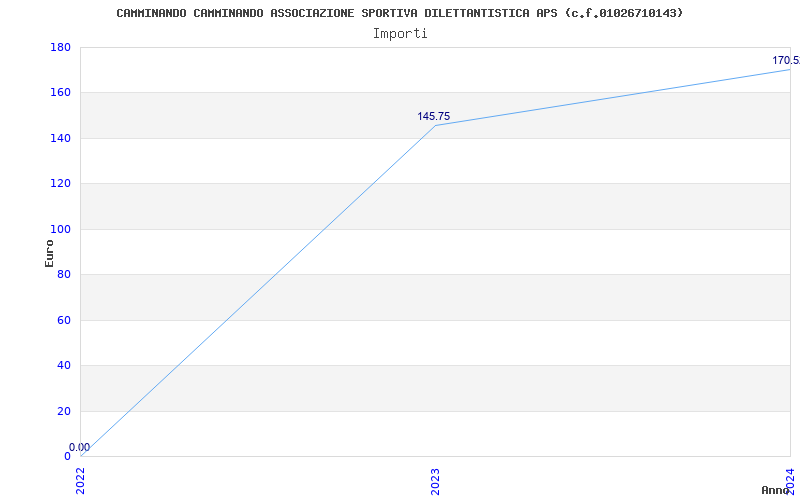Click the 140 y-axis tick label
800x500 pixels.
[60, 138]
